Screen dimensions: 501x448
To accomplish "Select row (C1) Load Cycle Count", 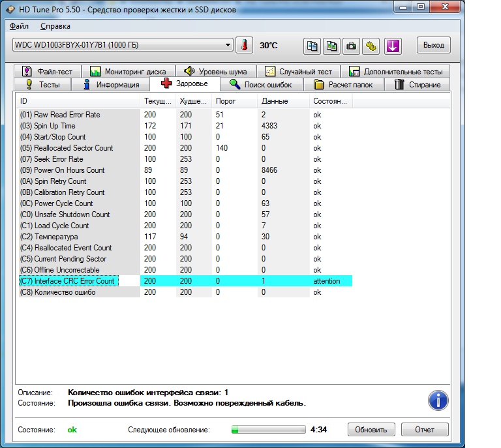I will pyautogui.click(x=185, y=226).
